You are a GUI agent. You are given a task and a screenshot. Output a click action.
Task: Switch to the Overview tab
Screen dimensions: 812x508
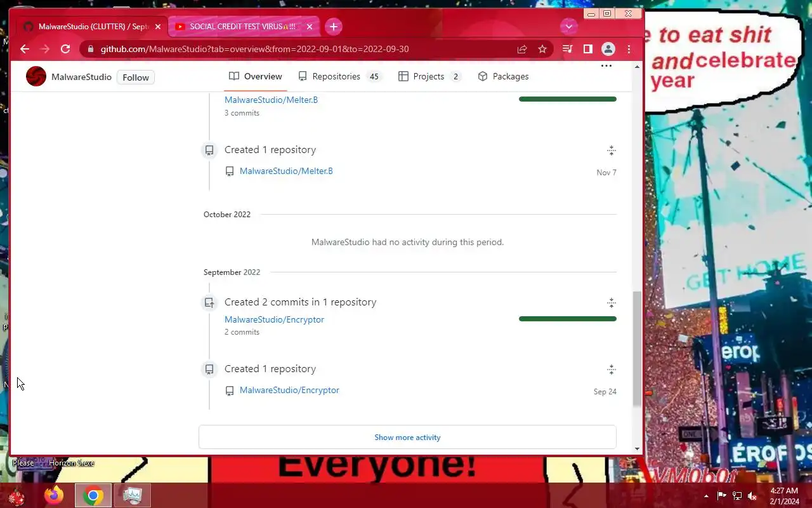click(x=256, y=76)
